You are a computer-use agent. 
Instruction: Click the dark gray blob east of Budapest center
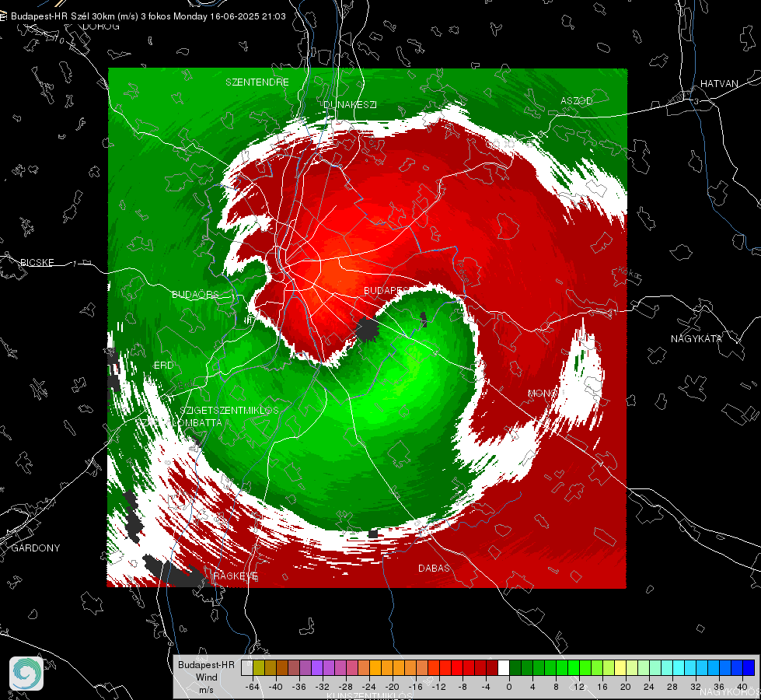[368, 329]
